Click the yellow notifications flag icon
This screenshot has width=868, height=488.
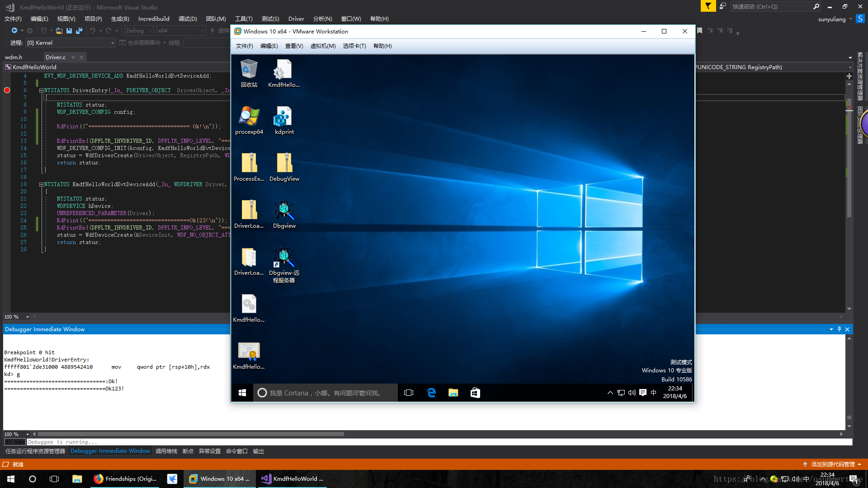pyautogui.click(x=708, y=6)
